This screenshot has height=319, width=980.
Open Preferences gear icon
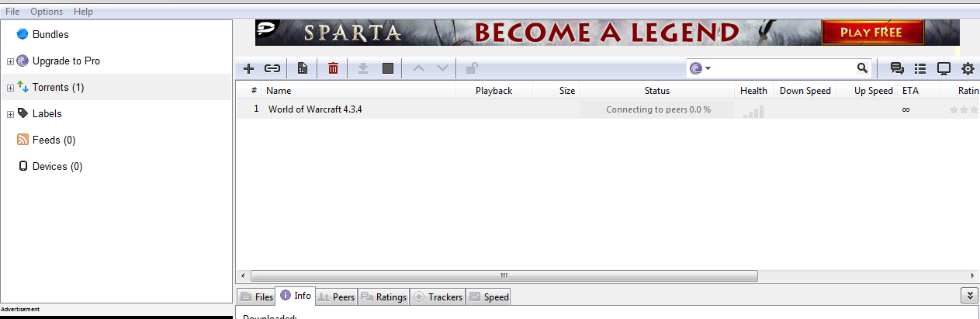(968, 68)
